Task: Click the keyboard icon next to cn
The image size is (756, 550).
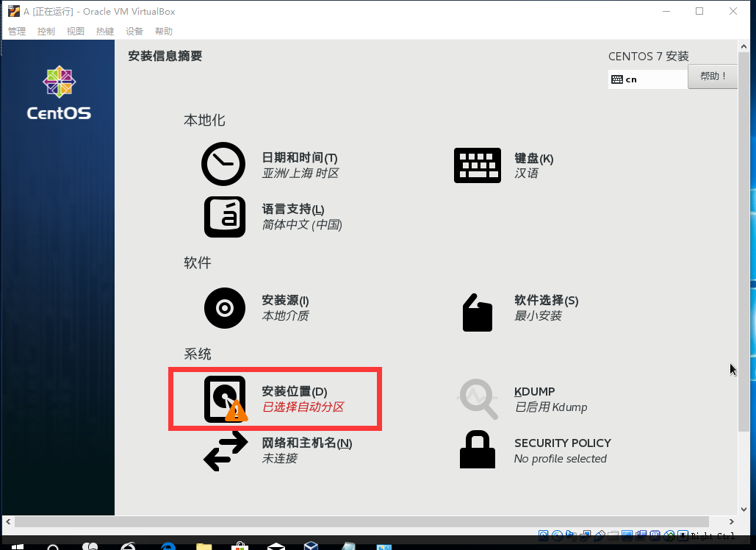Action: point(617,79)
